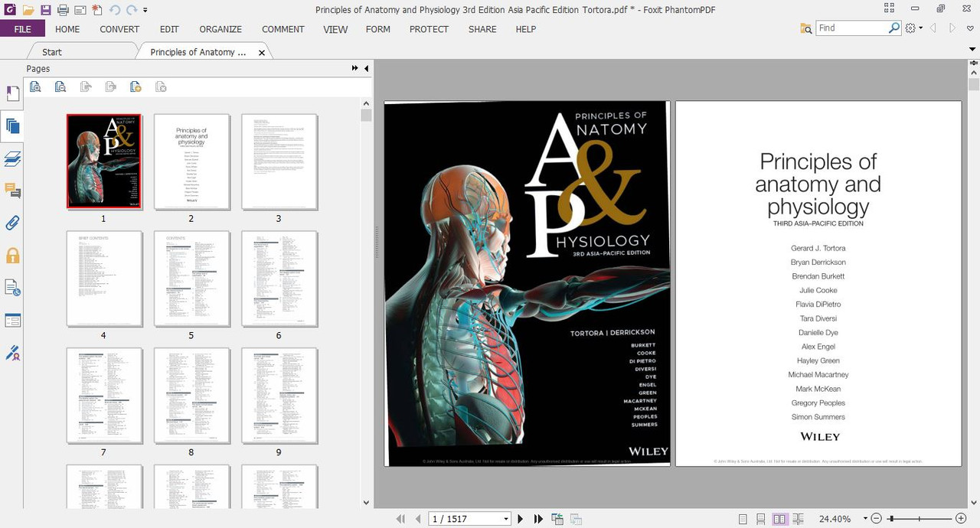Open the Bookmarks panel in the left sidebar

pyautogui.click(x=12, y=94)
